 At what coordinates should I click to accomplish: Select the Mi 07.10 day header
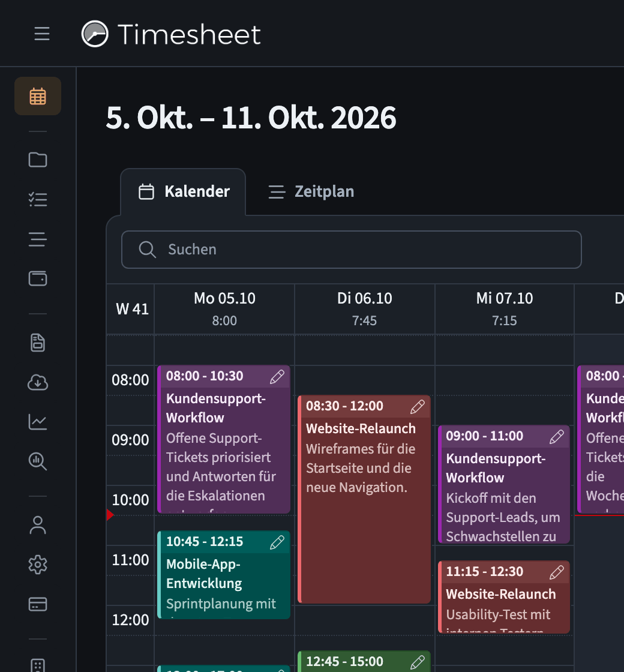coord(505,298)
